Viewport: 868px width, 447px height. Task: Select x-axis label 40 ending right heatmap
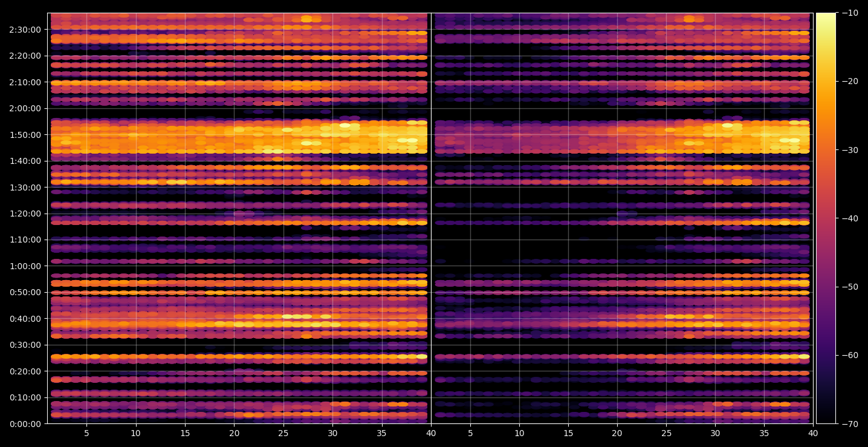(x=814, y=433)
